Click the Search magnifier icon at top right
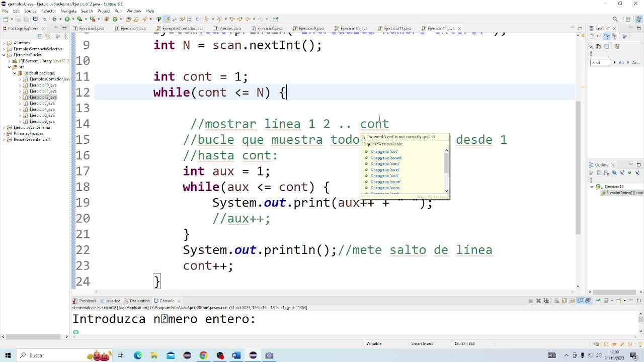The height and width of the screenshot is (362, 644). pos(615,19)
